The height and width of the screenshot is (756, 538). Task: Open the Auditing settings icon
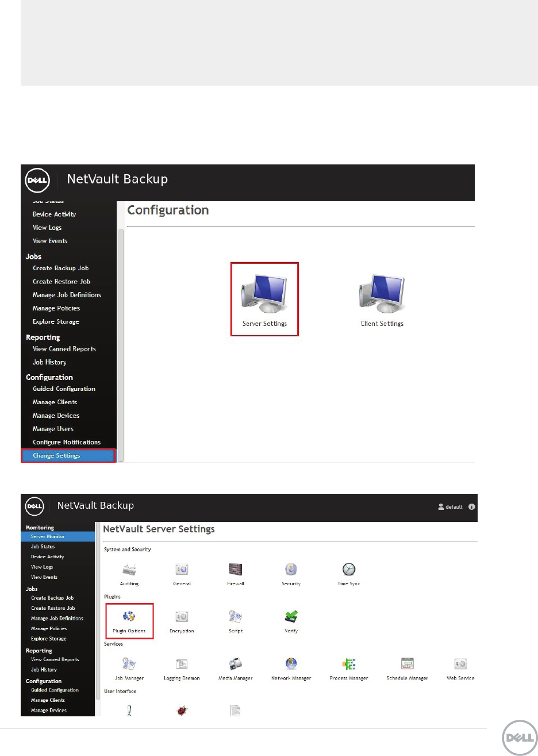pos(129,574)
